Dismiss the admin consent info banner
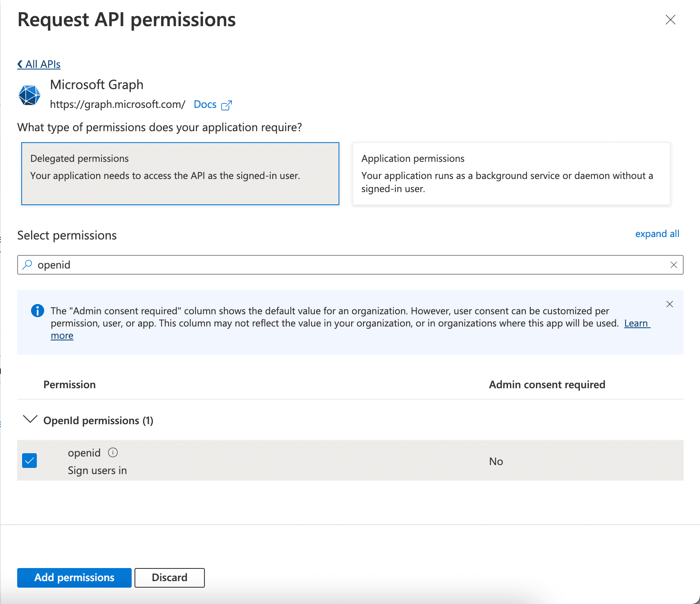Screen dimensions: 700x604 pos(669,304)
